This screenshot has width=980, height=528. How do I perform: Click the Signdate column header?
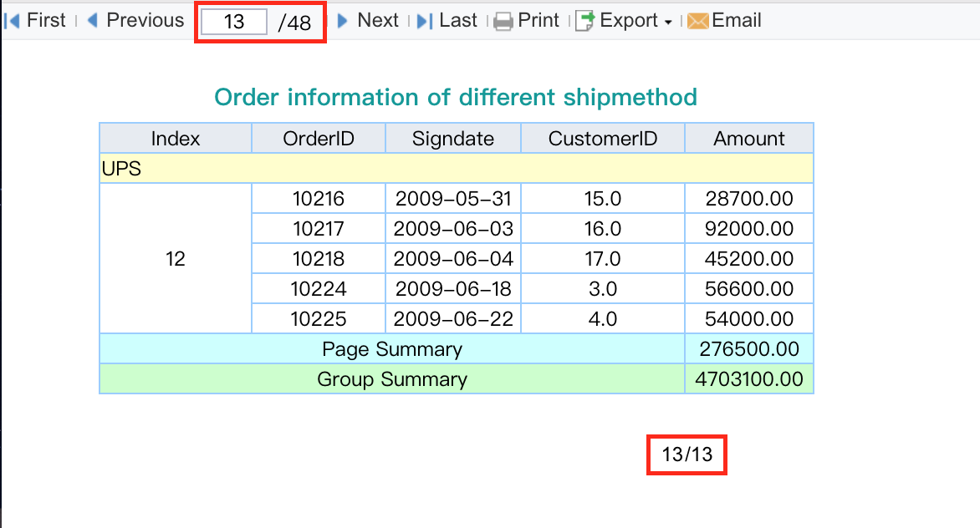coord(453,138)
